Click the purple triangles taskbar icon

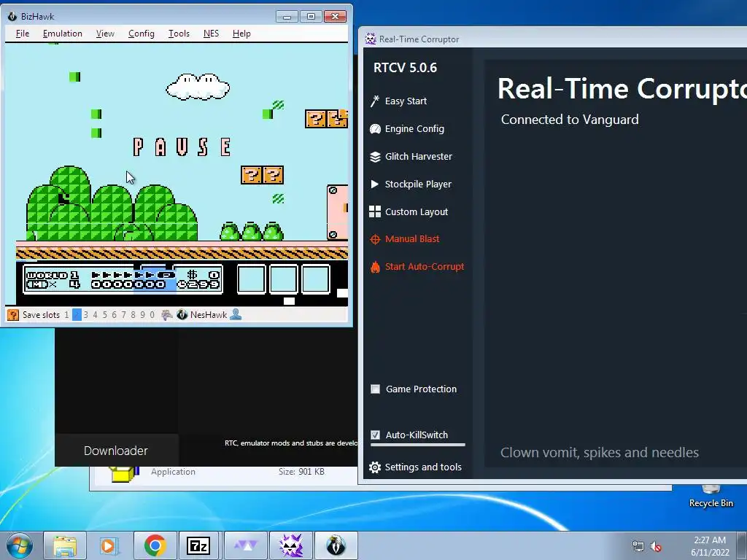(245, 545)
